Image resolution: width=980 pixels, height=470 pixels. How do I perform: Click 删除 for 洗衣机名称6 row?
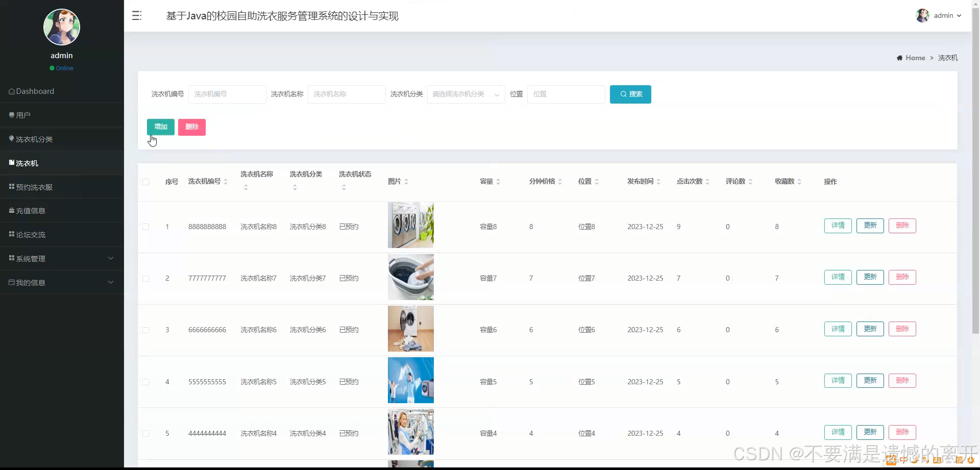pyautogui.click(x=902, y=329)
